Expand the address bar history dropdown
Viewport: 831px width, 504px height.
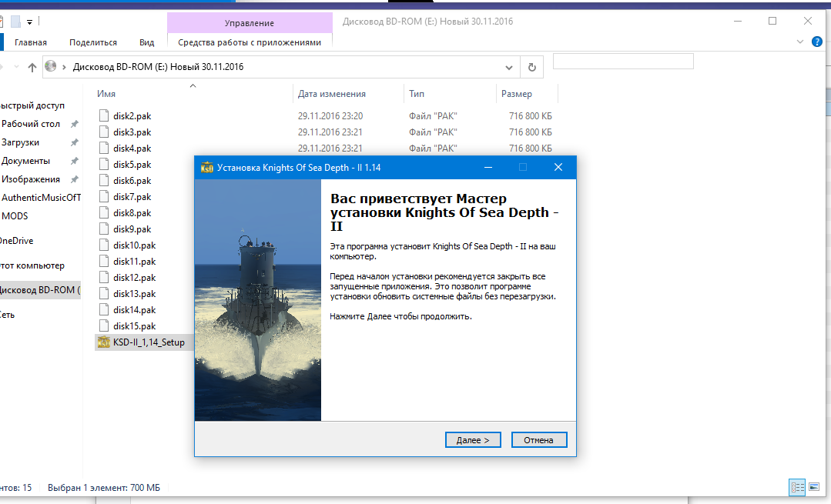pos(509,67)
